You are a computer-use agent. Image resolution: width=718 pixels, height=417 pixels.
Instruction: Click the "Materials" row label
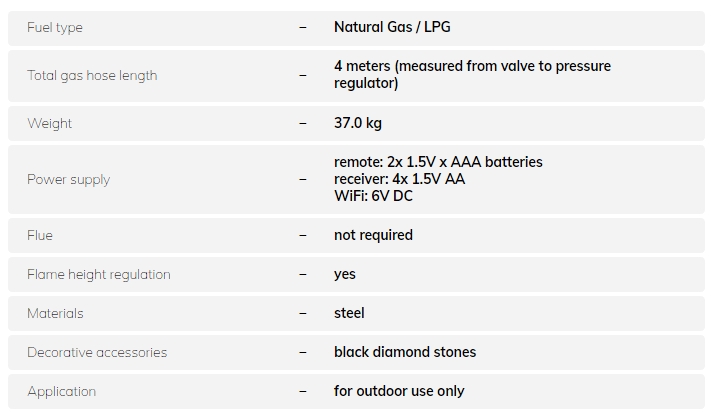click(x=55, y=314)
